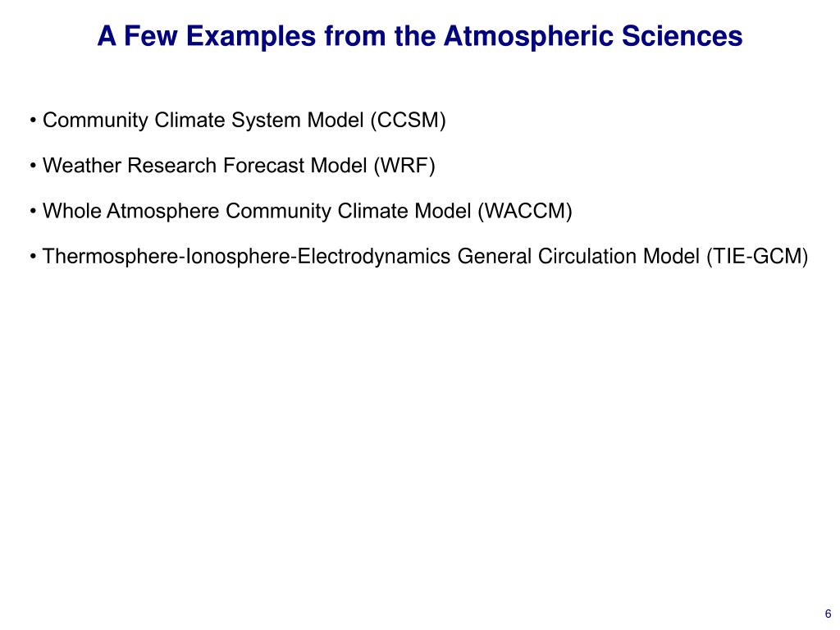Click the bullet marker before Weather Research
The image size is (840, 630).
point(33,166)
